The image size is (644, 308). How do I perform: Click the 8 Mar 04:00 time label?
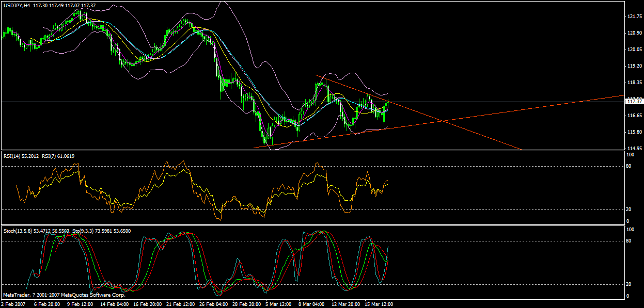click(x=312, y=304)
